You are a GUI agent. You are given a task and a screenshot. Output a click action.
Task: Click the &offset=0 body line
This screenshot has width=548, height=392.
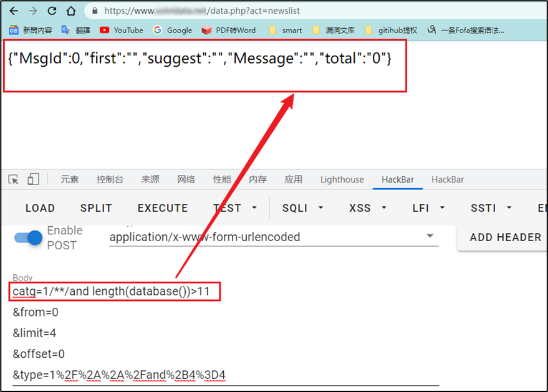39,354
